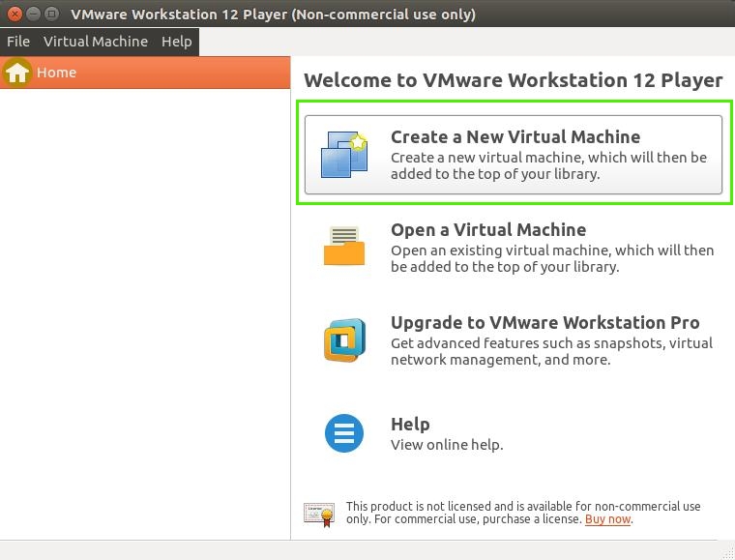Click the Create New Virtual Machine icon
This screenshot has height=560, width=735.
344,155
